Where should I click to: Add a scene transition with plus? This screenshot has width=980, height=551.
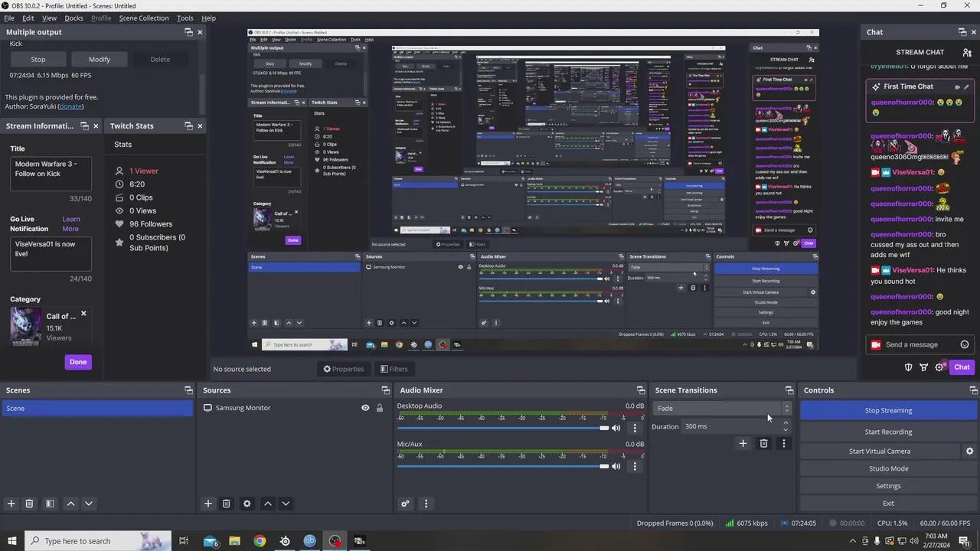(743, 444)
